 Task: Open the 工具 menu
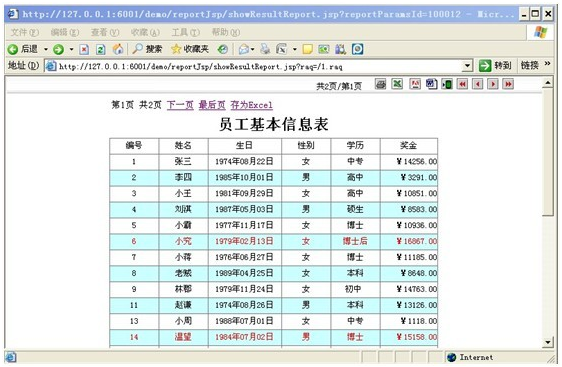point(185,33)
